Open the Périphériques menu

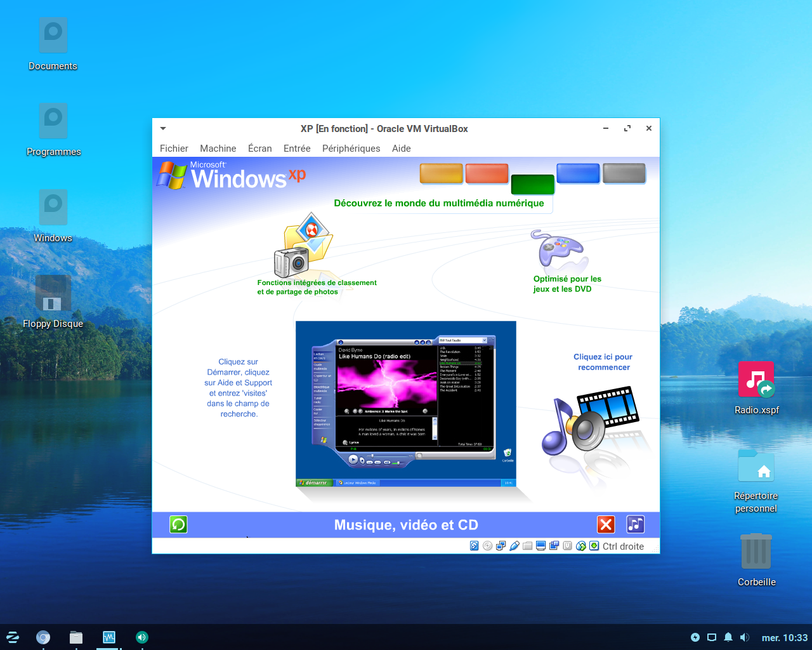coord(351,149)
